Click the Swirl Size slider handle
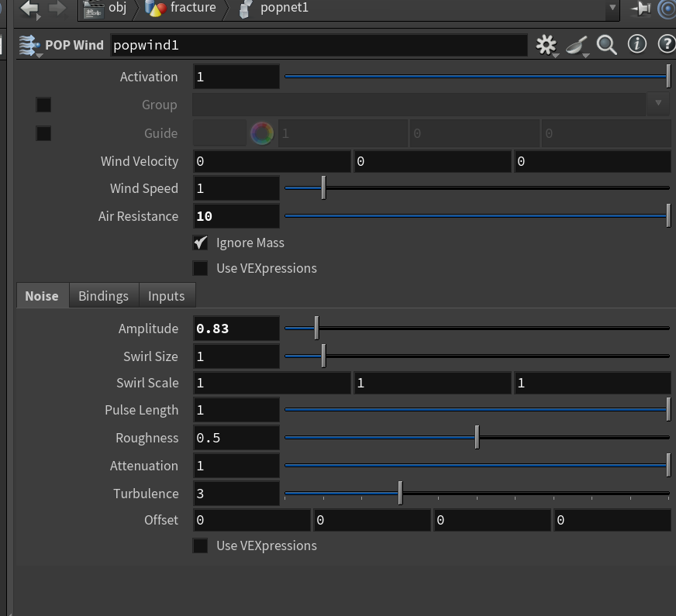 pos(324,356)
